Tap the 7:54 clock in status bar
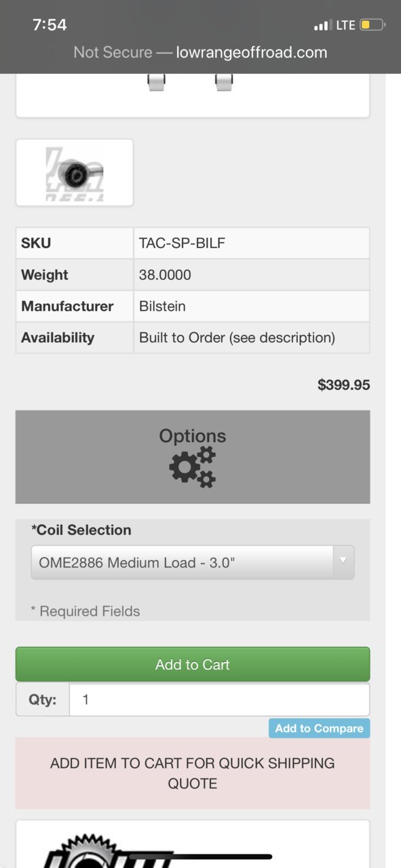 pyautogui.click(x=50, y=25)
